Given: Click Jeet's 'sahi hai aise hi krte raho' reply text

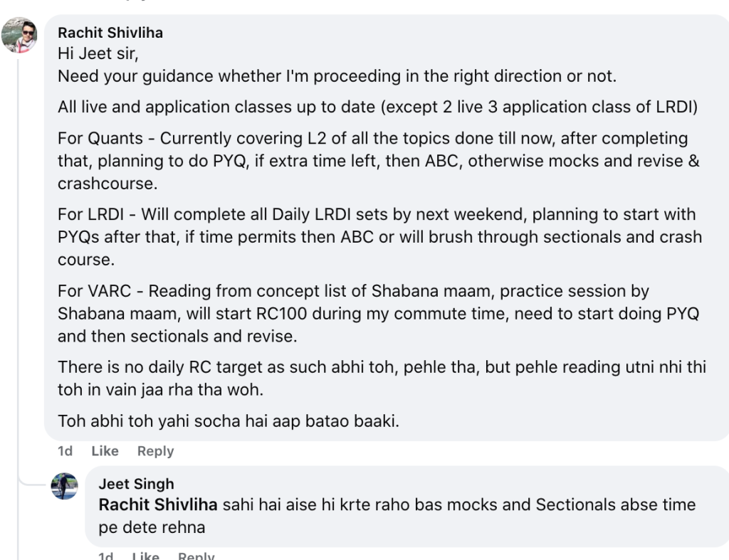Looking at the screenshot, I should click(x=397, y=516).
